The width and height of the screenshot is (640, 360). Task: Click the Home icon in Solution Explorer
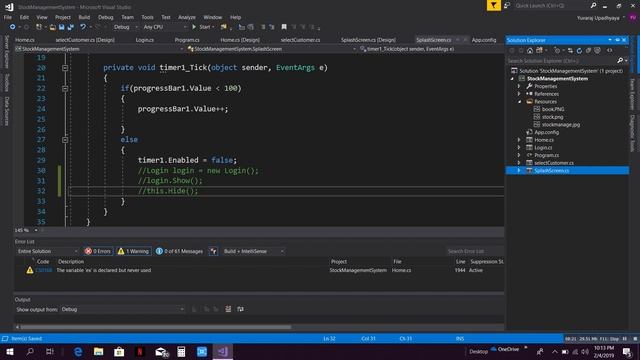[x=530, y=51]
